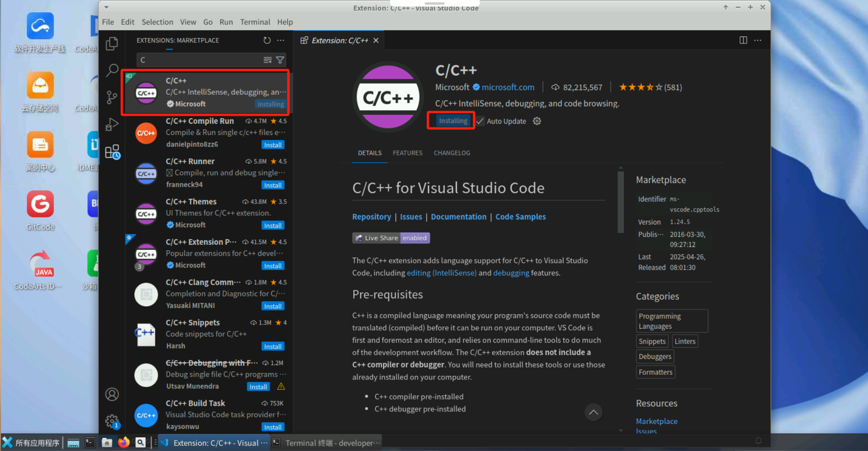Screen dimensions: 868x451
Task: Close the Extension: C/C++ editor tab
Action: [376, 41]
